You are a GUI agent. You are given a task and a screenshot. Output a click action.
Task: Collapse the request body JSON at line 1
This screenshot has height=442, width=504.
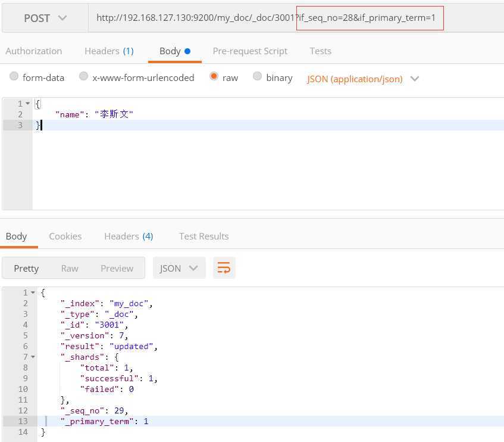[x=27, y=104]
